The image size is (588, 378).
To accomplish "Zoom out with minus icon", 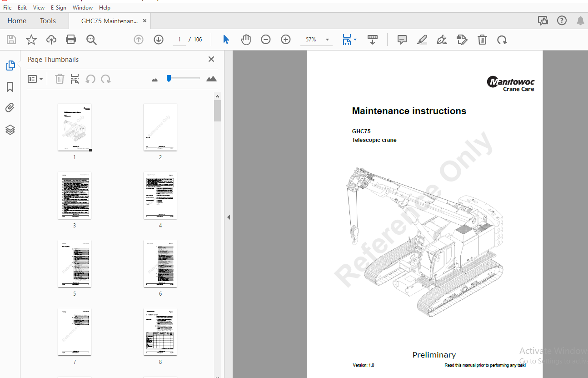I will (x=266, y=40).
